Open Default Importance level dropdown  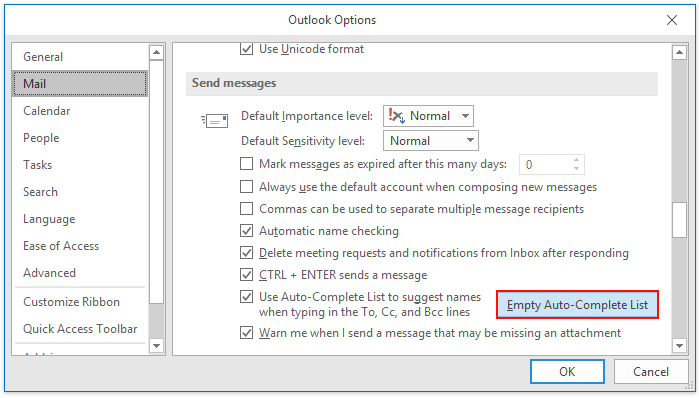[x=428, y=116]
